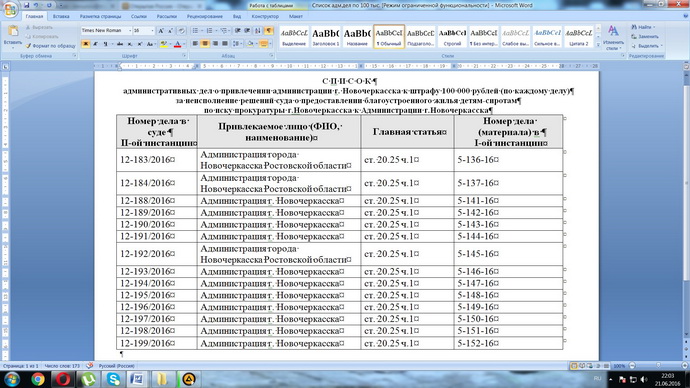Align text left
The width and height of the screenshot is (690, 388).
[195, 44]
